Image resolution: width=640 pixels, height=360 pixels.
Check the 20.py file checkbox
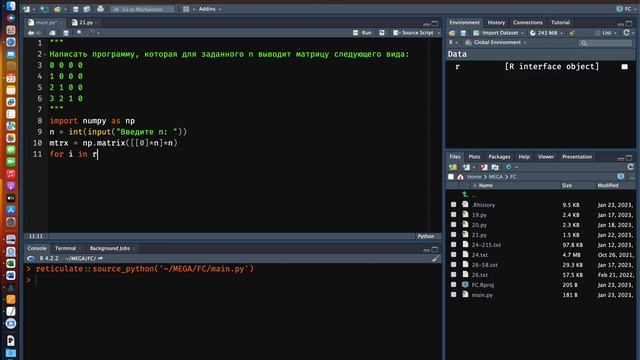click(x=453, y=224)
